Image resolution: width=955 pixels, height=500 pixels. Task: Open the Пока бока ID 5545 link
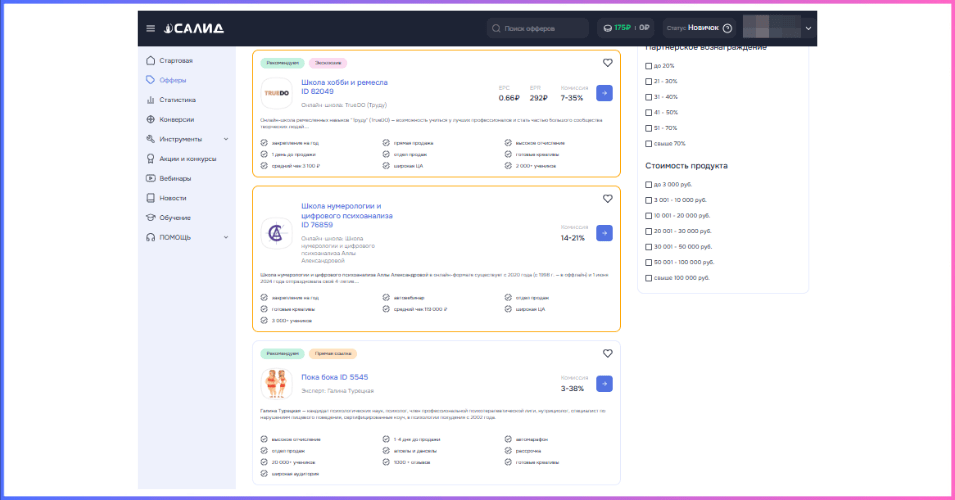(334, 377)
